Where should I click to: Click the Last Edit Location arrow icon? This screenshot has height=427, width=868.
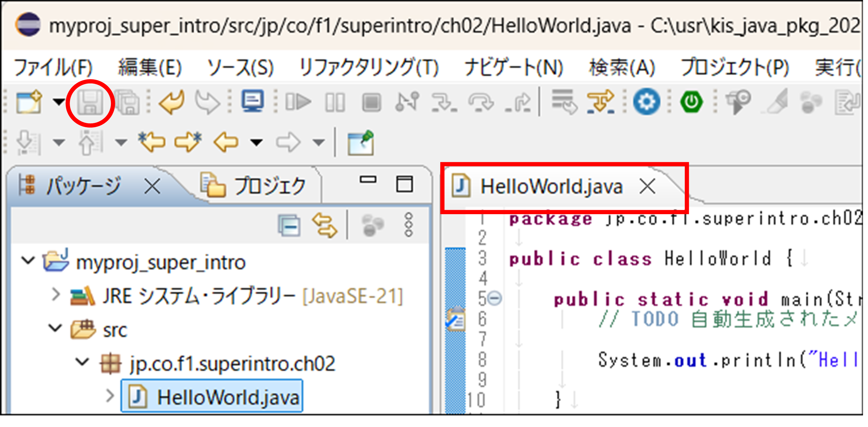tap(152, 142)
